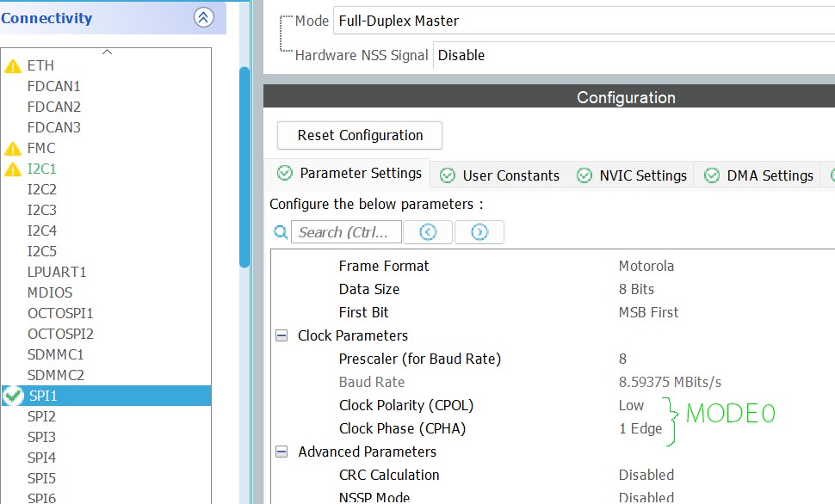The width and height of the screenshot is (835, 504).
Task: Click the User Constants tab check icon
Action: coord(448,175)
